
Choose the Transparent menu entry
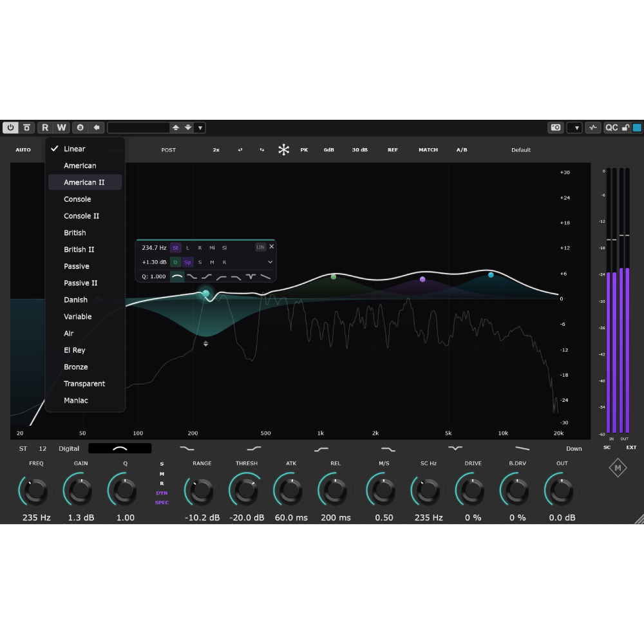(84, 384)
